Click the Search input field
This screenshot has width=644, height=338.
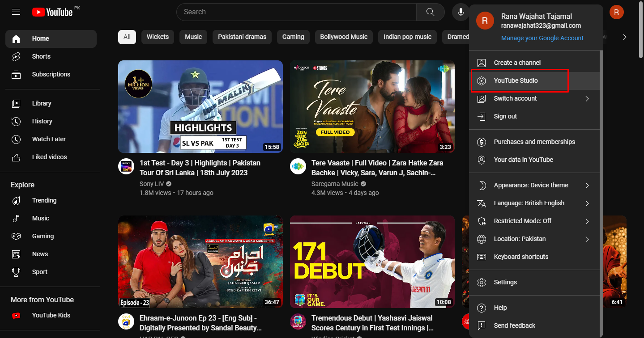click(x=296, y=12)
